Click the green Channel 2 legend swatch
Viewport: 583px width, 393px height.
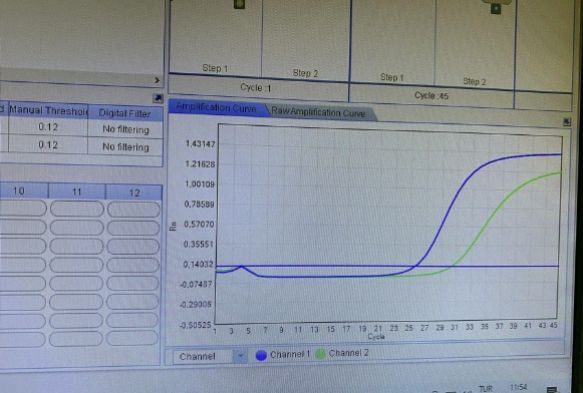[320, 354]
